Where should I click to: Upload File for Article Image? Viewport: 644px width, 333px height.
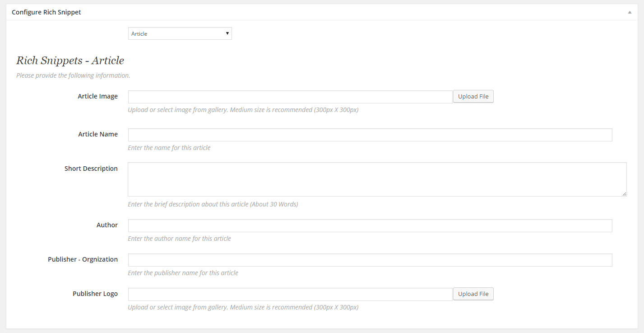(x=473, y=96)
